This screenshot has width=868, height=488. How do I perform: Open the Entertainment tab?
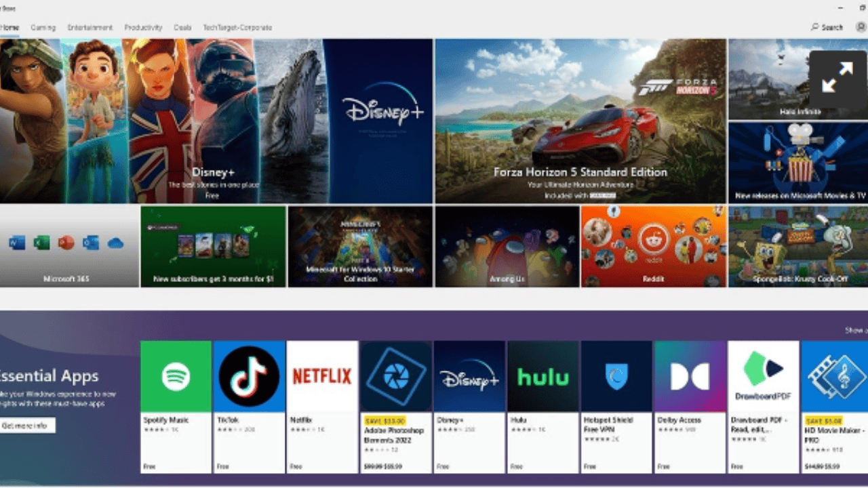(90, 28)
